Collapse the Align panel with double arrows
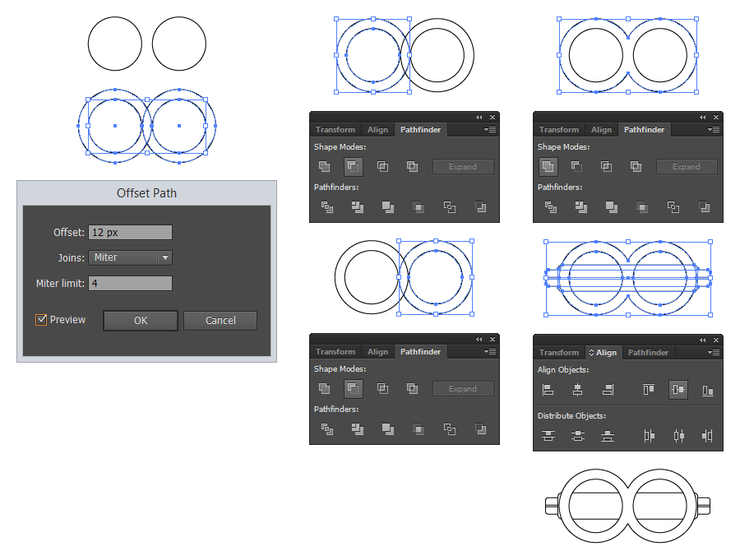Screen dimensions: 740x560 click(703, 340)
